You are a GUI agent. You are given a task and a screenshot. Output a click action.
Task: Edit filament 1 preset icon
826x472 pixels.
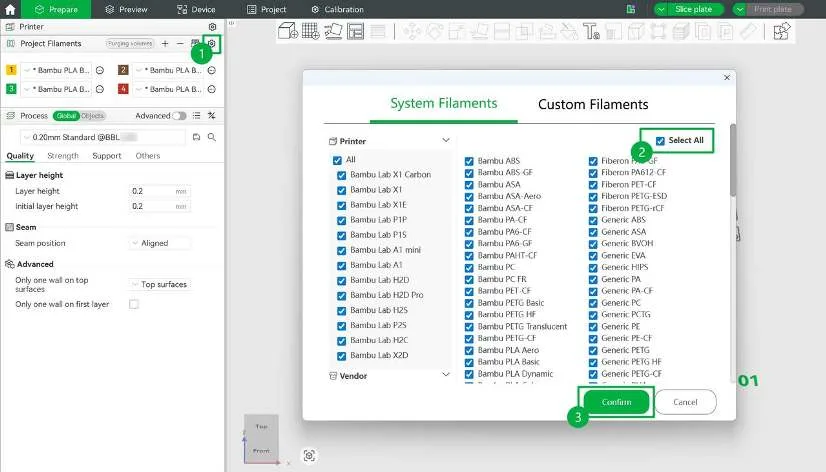coord(100,70)
